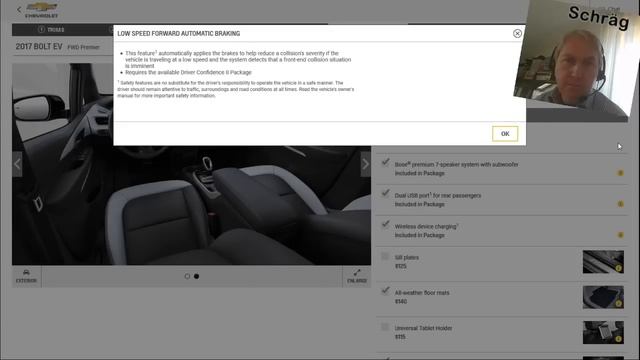The image size is (640, 360).
Task: Select the first image carousel dot
Action: point(187,276)
